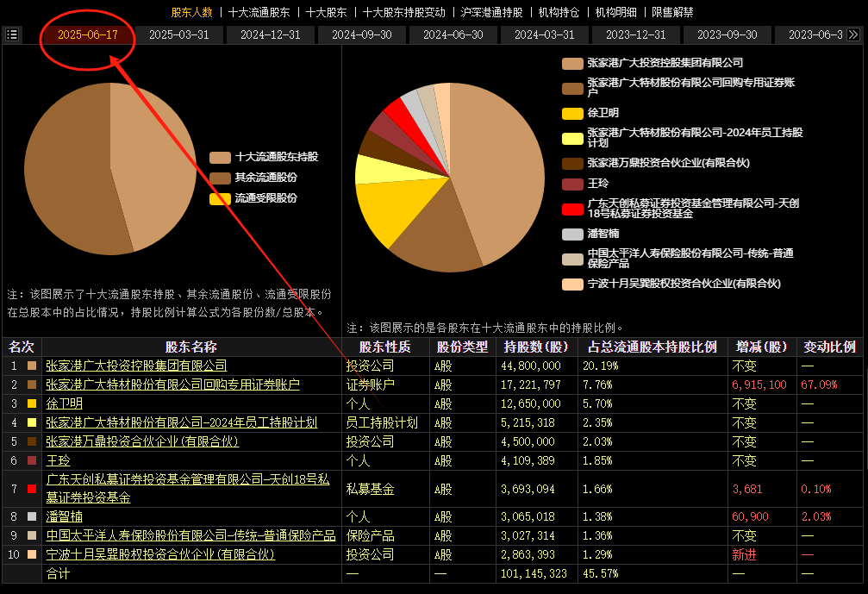
Task: Click legend swatch for 中国太平洋人寿保险
Action: point(572,259)
